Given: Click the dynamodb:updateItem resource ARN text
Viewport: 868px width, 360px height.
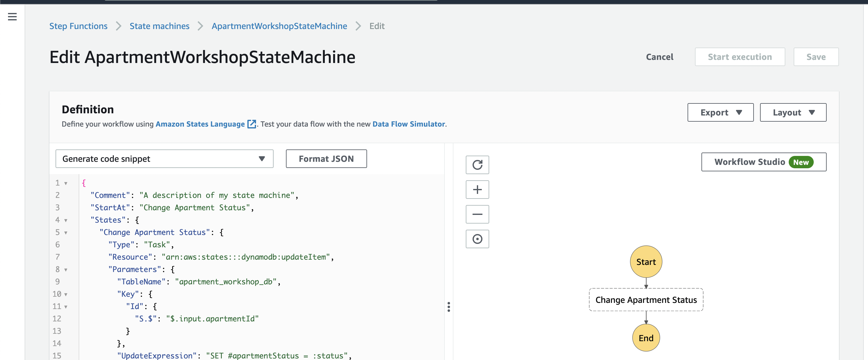Looking at the screenshot, I should pos(245,257).
